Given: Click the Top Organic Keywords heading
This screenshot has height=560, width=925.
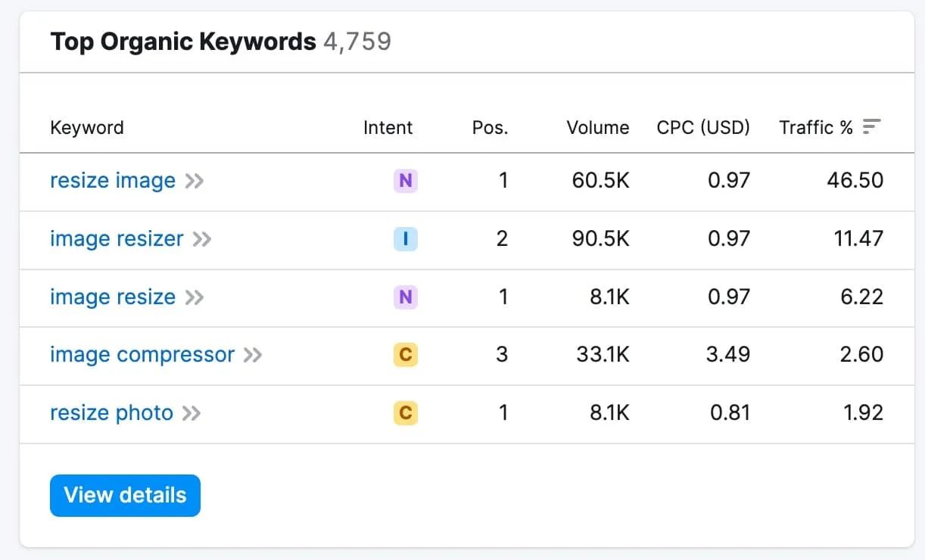Looking at the screenshot, I should click(183, 41).
